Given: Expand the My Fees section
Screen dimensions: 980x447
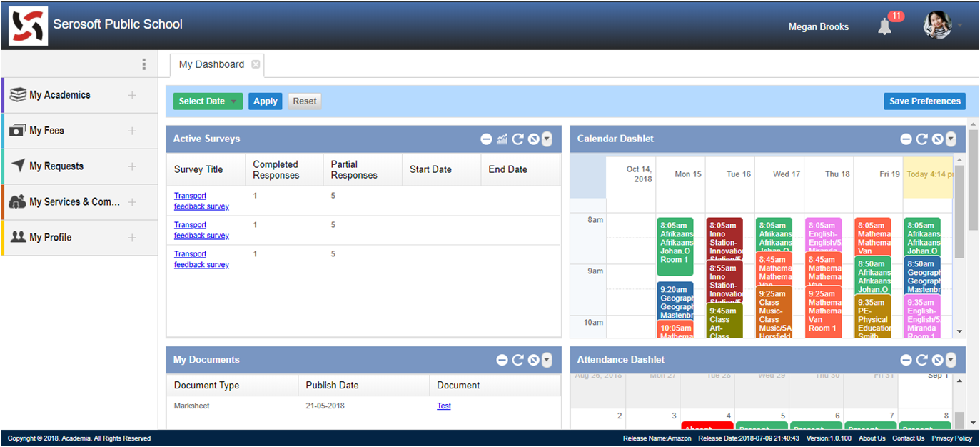Looking at the screenshot, I should 132,131.
